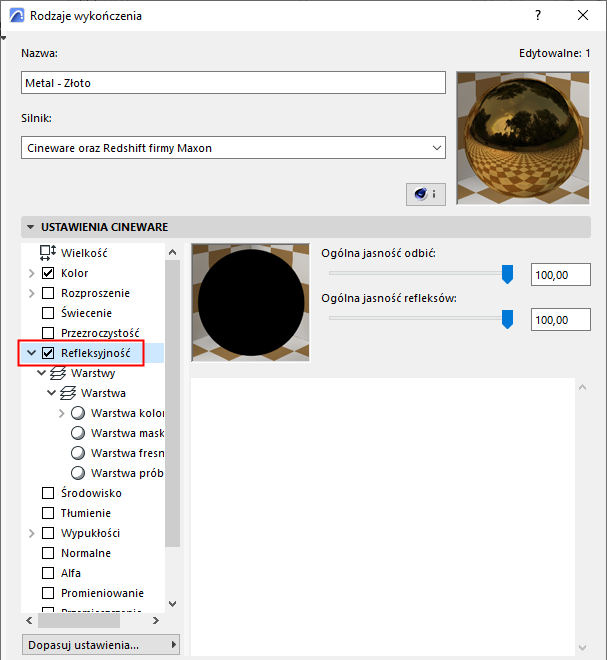This screenshot has height=660, width=607.
Task: Enable the Świecenie checkbox
Action: point(48,313)
